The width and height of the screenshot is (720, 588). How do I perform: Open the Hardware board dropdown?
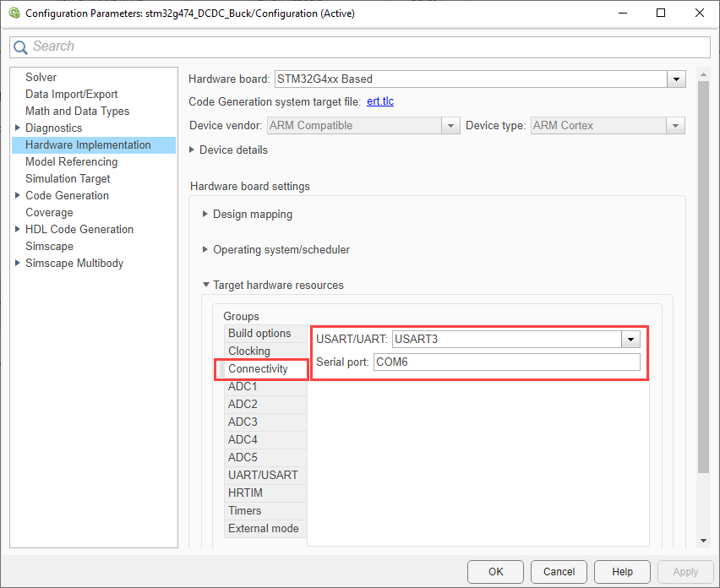[675, 79]
